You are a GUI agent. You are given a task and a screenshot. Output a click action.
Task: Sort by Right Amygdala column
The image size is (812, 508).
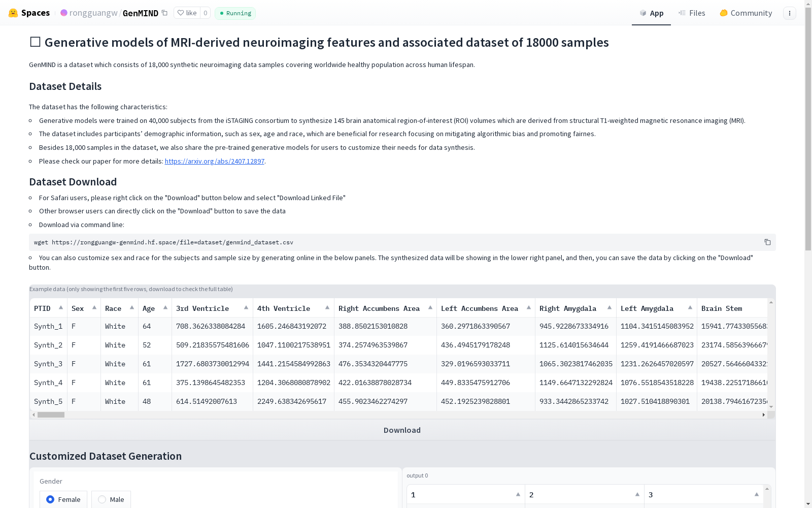coord(609,308)
